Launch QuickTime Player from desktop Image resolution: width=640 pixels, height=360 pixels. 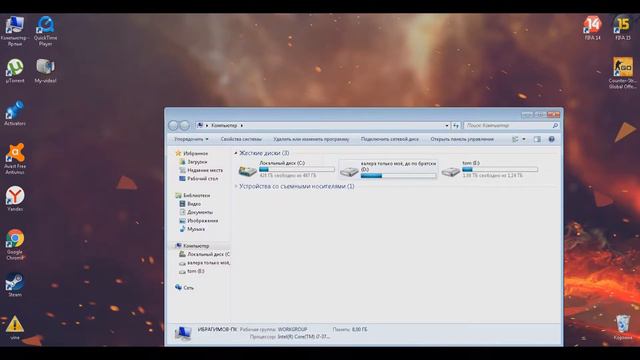(x=45, y=31)
